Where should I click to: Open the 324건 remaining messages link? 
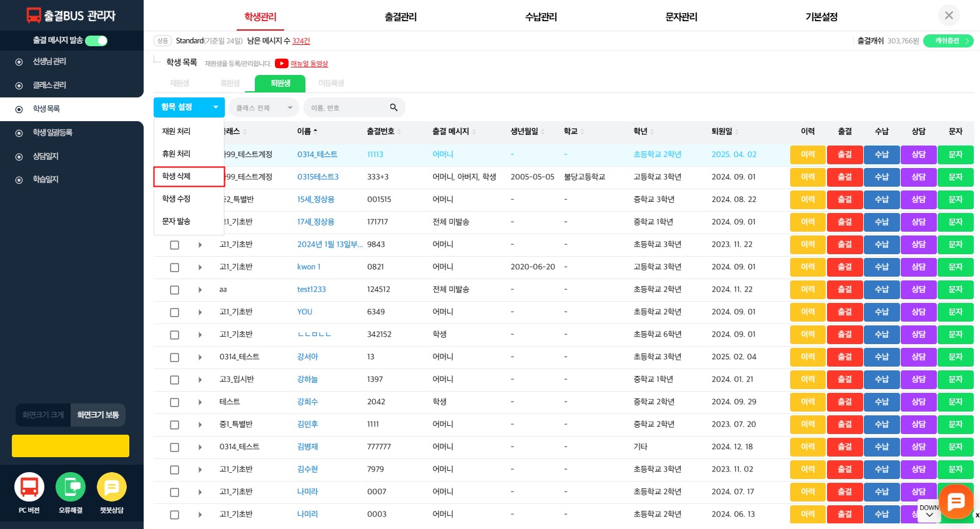pyautogui.click(x=301, y=41)
